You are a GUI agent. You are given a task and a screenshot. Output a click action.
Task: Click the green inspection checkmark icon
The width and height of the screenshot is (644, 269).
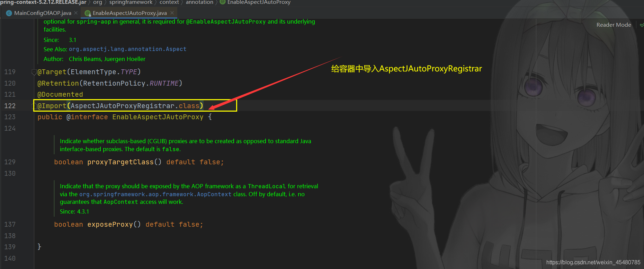tap(642, 25)
